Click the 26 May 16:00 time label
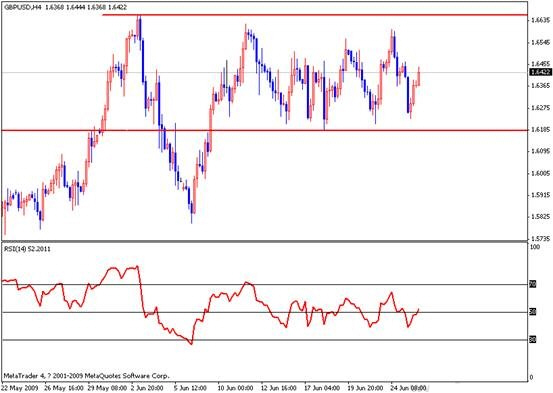This screenshot has height=393, width=553. point(64,388)
